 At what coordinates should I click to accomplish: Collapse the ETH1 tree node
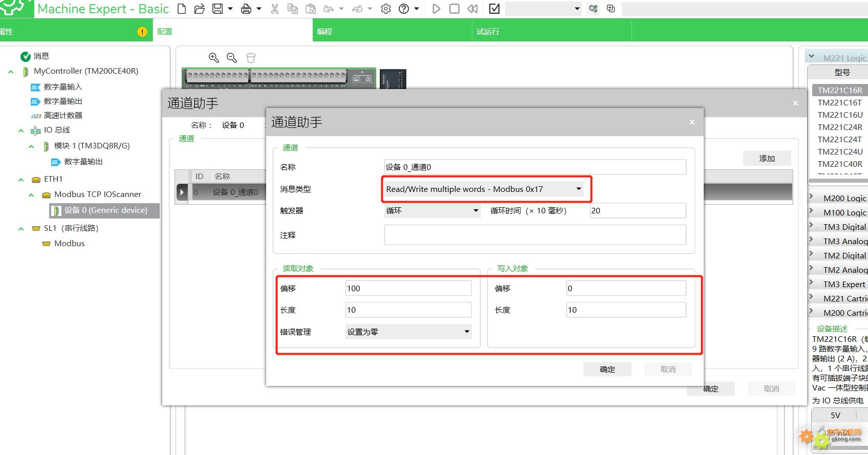pyautogui.click(x=21, y=180)
